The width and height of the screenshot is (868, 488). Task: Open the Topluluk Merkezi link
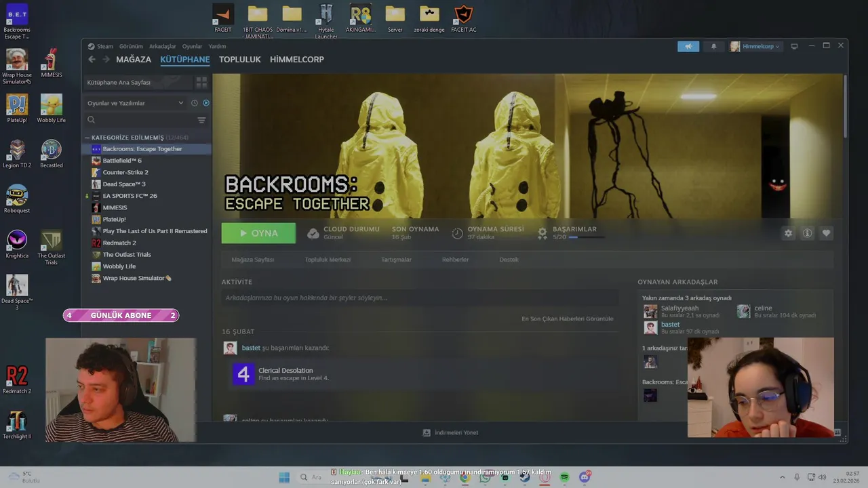coord(328,260)
